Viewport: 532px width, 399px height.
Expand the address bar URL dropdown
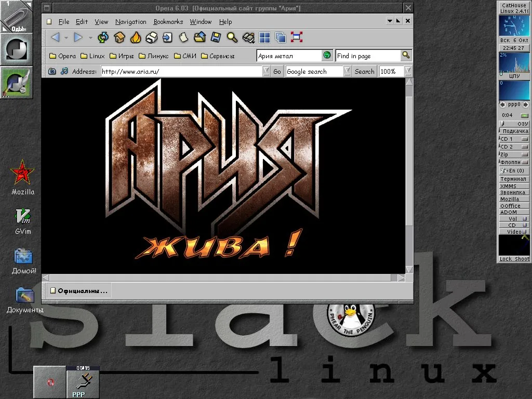point(267,71)
